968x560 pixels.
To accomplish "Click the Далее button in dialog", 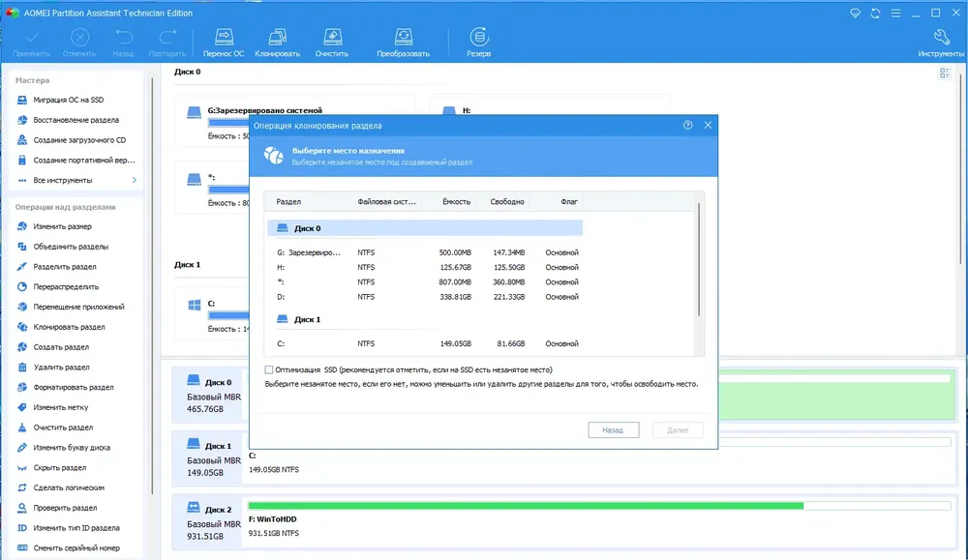I will (678, 429).
